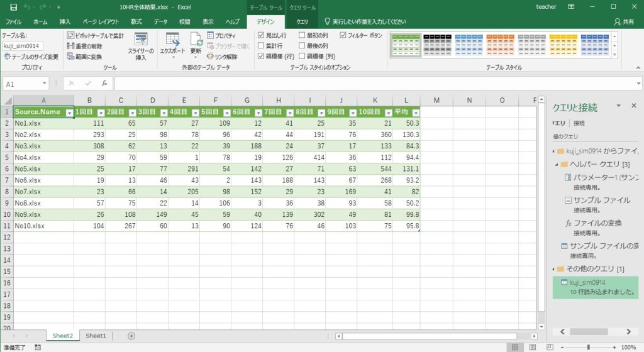Click the Refresh table icon
Image resolution: width=644 pixels, height=352 pixels.
[196, 40]
